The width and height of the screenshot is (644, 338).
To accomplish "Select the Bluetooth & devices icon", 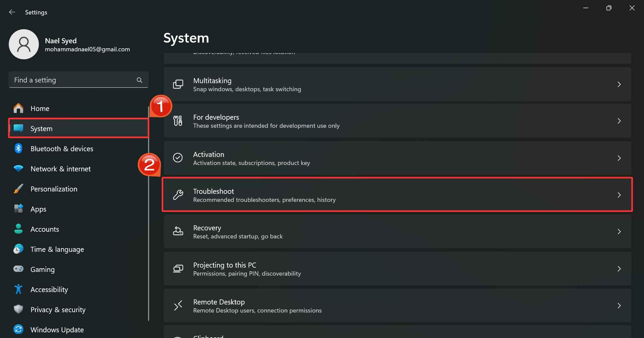I will (x=18, y=149).
